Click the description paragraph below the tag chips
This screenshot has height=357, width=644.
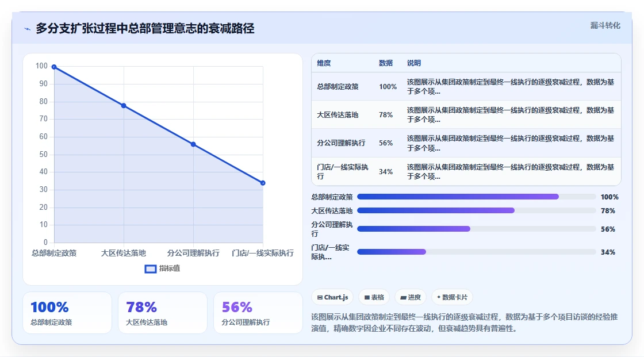coord(465,323)
